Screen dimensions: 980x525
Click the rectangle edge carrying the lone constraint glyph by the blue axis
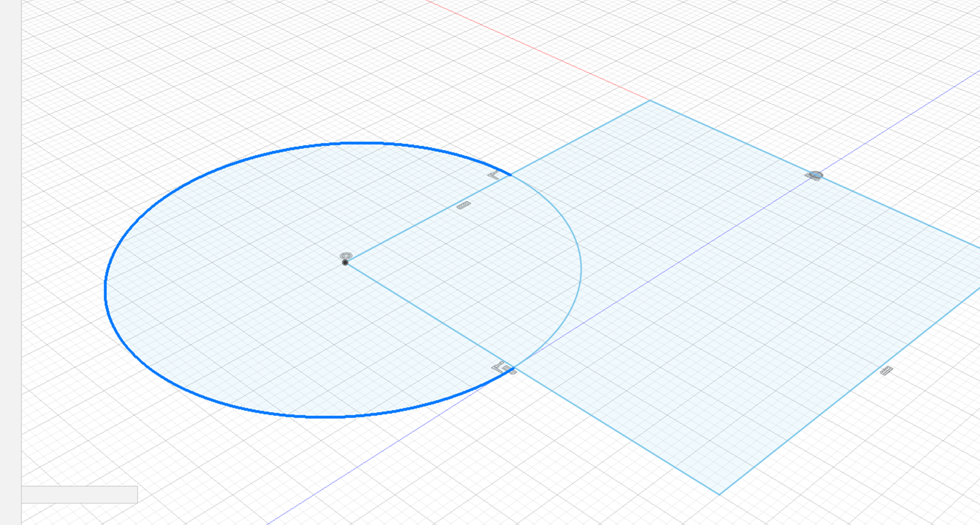(x=815, y=174)
